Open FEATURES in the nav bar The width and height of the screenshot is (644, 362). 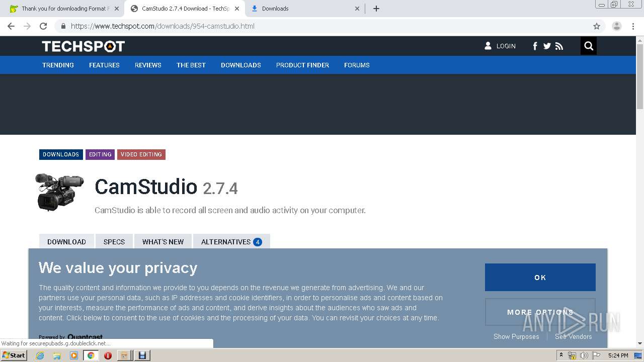tap(104, 65)
